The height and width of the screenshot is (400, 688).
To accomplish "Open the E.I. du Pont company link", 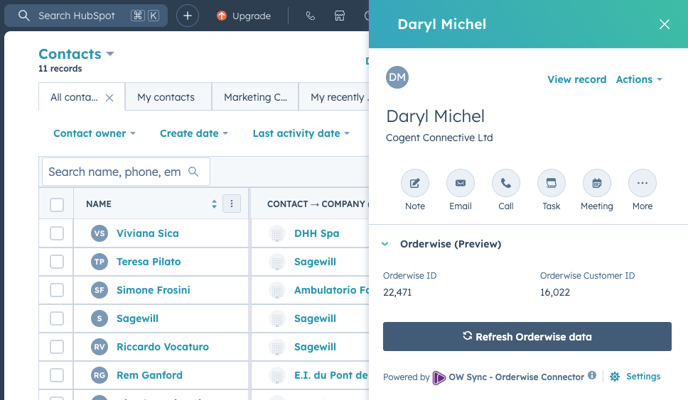I will 331,375.
